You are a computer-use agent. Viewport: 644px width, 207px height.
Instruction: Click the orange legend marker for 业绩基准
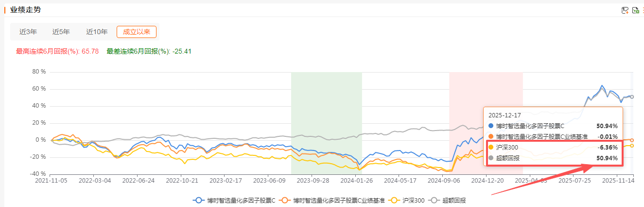(x=285, y=200)
